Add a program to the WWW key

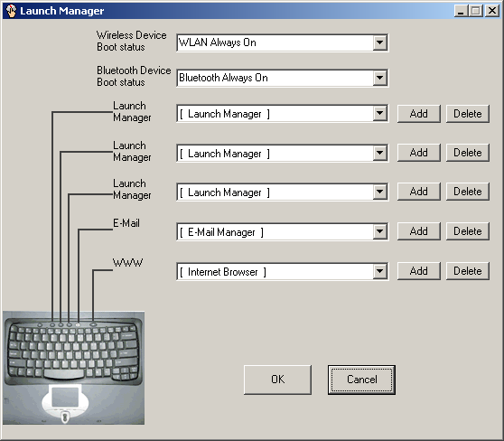[x=418, y=271]
